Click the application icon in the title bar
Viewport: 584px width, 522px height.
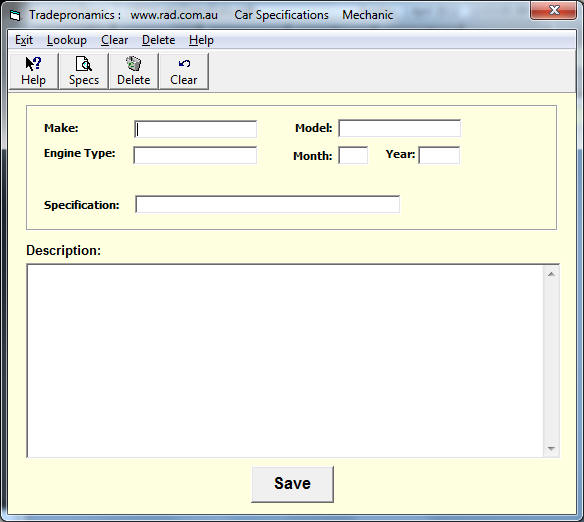[x=15, y=15]
